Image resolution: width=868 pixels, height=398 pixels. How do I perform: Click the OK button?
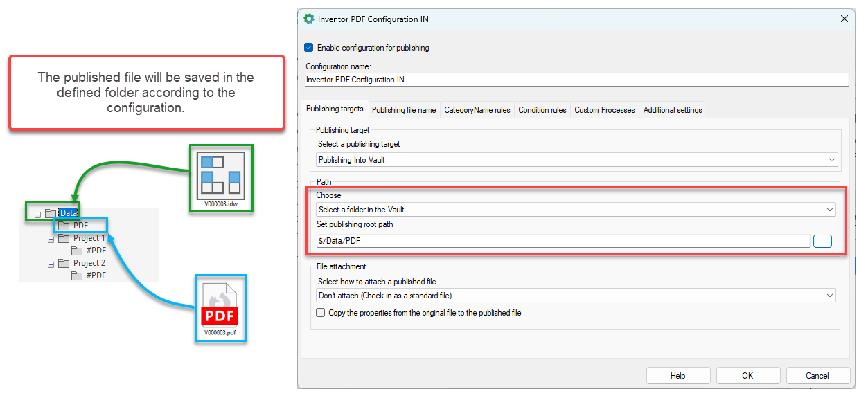pyautogui.click(x=747, y=376)
